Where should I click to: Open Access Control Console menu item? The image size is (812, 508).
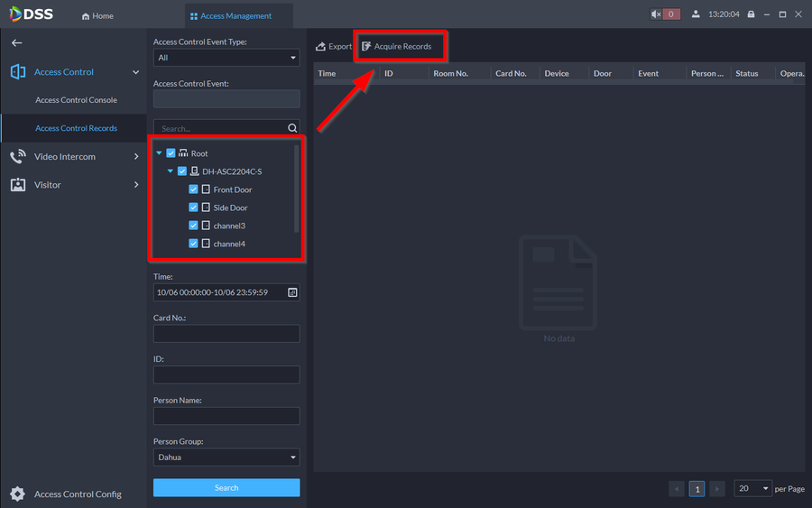(76, 100)
